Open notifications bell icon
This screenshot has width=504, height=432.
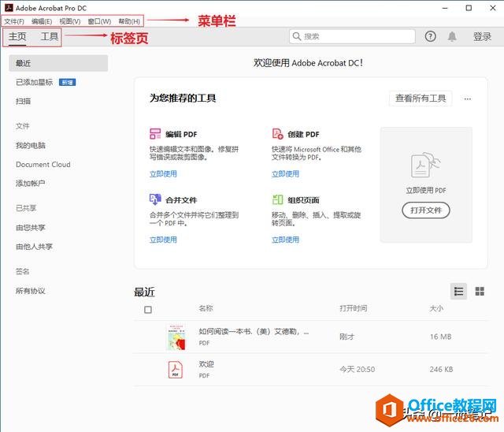click(x=452, y=36)
